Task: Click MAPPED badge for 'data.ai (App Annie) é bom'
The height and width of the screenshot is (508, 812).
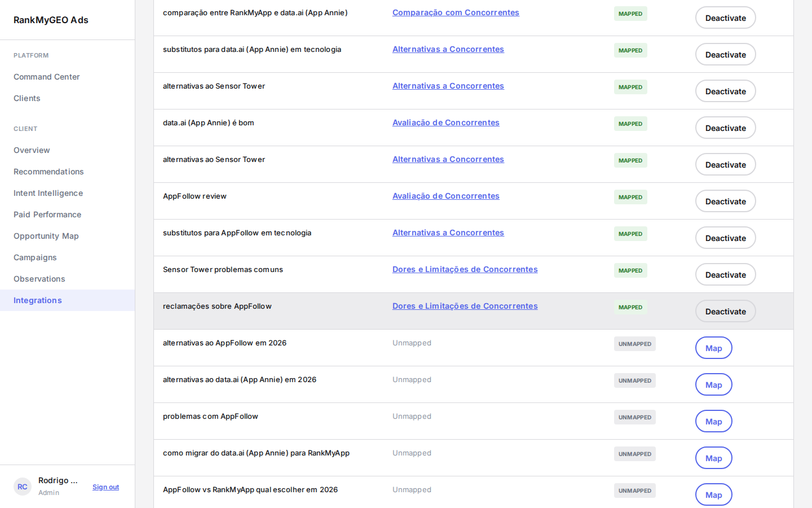Action: [x=630, y=124]
